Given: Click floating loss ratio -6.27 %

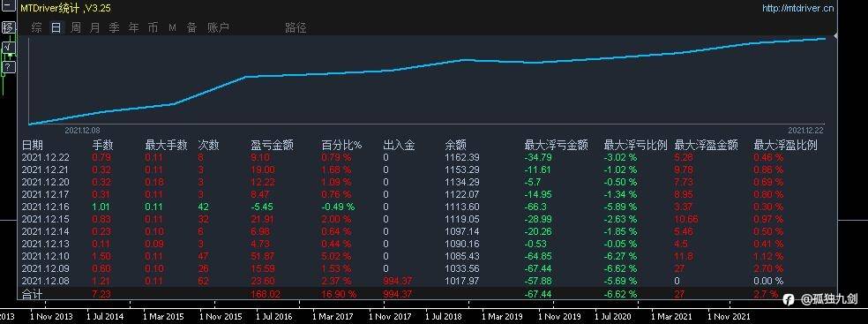Looking at the screenshot, I should 620,256.
